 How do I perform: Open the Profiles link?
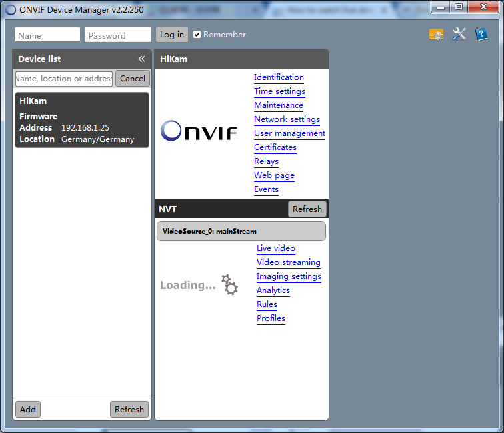tap(271, 318)
